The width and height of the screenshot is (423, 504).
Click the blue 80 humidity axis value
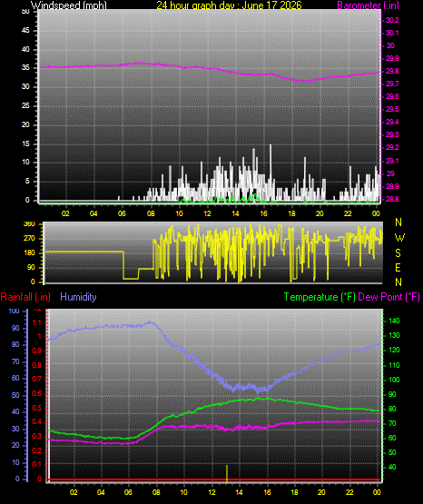tap(15, 345)
